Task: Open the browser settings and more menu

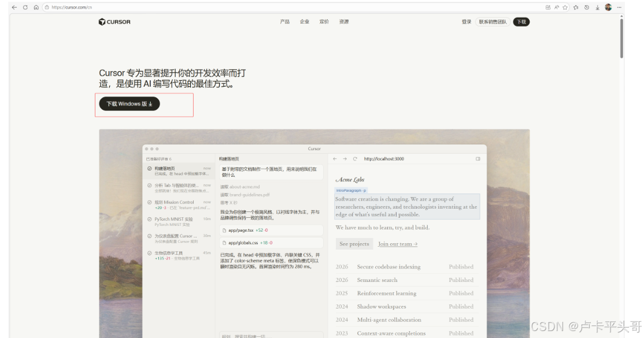Action: [619, 8]
